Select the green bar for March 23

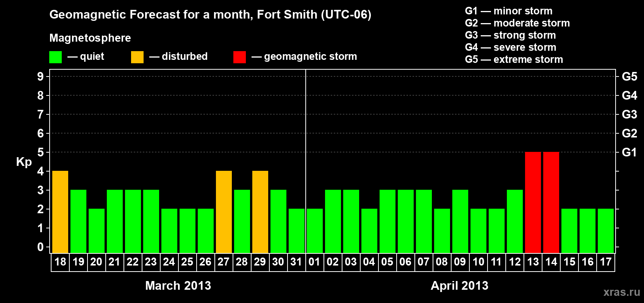[x=151, y=222]
